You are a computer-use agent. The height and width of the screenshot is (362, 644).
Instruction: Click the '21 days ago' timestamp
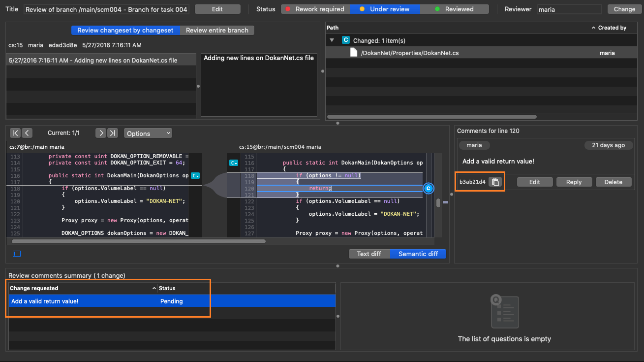(608, 145)
